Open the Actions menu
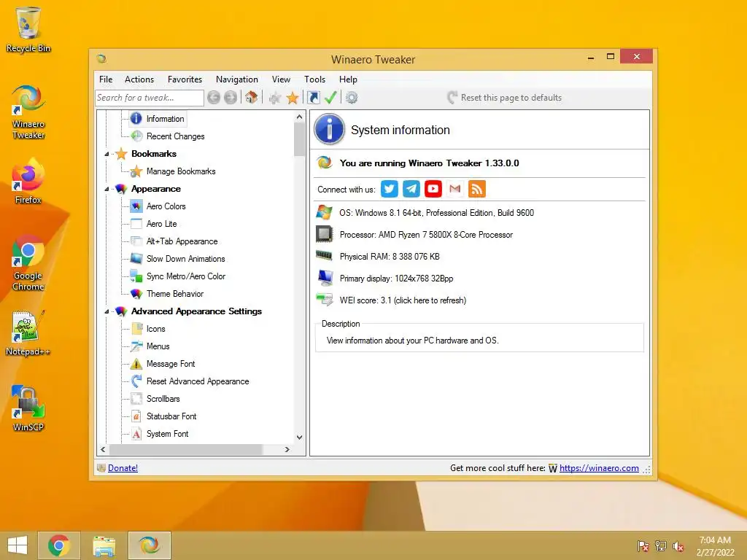The width and height of the screenshot is (747, 560). click(139, 79)
